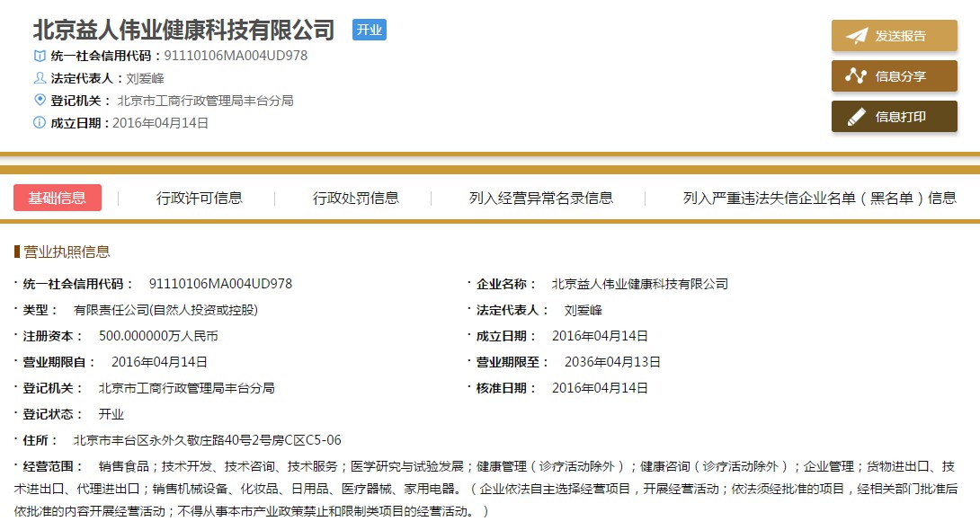This screenshot has width=980, height=530.
Task: Click the 营业执照信息 section header
Action: click(x=67, y=252)
